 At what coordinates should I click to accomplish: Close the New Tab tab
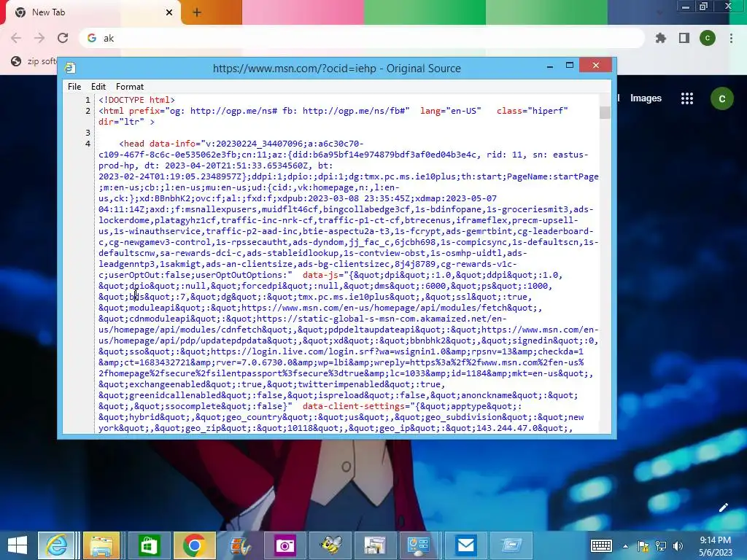(x=169, y=12)
